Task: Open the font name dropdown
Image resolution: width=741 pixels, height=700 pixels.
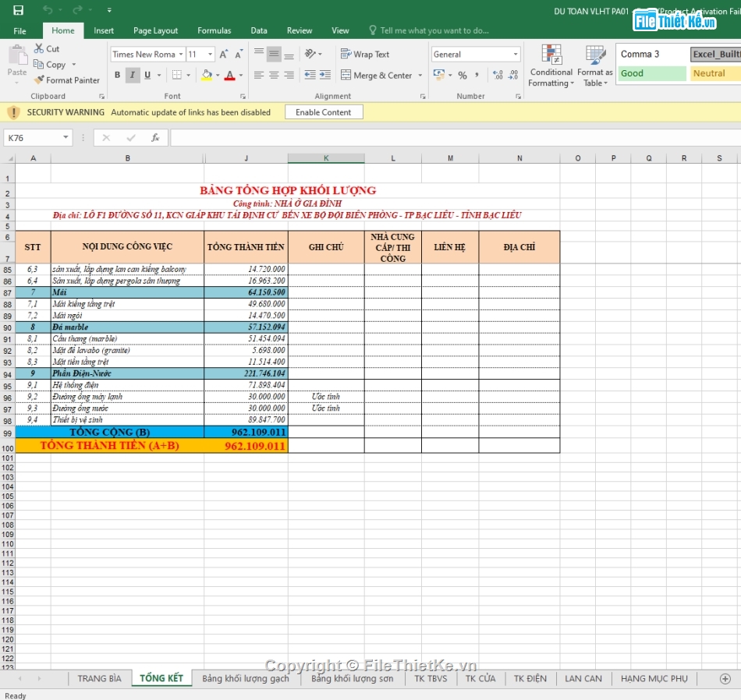Action: click(181, 54)
